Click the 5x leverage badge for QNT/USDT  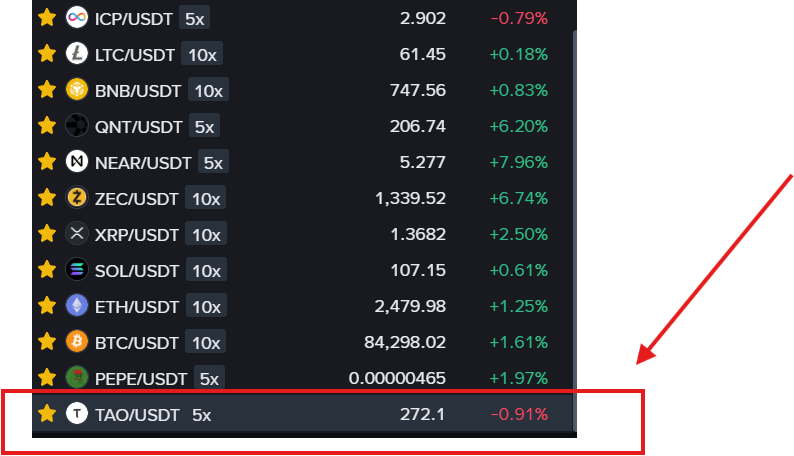[x=205, y=127]
